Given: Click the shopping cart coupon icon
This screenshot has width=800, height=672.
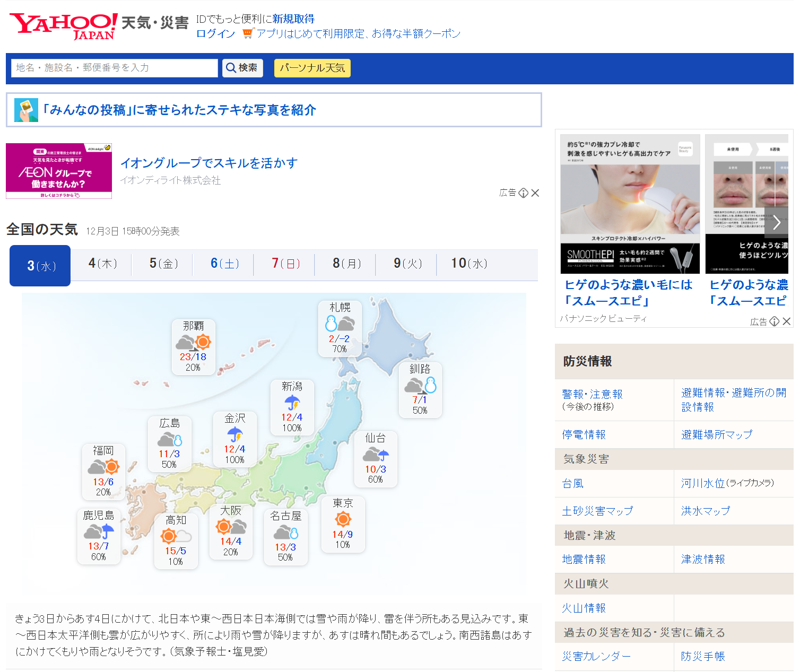Looking at the screenshot, I should click(x=247, y=33).
